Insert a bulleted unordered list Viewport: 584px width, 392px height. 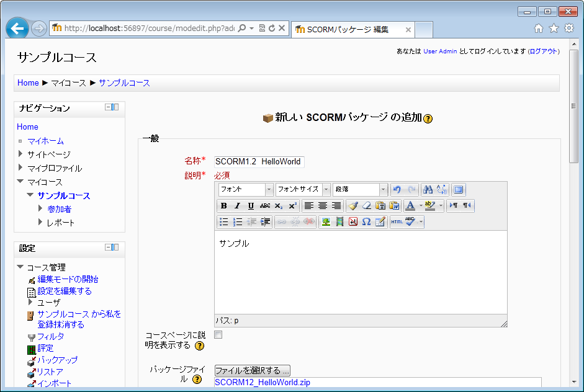[224, 222]
